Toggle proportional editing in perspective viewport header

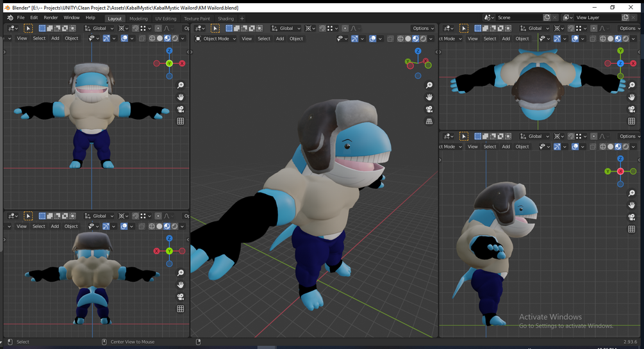click(x=345, y=28)
